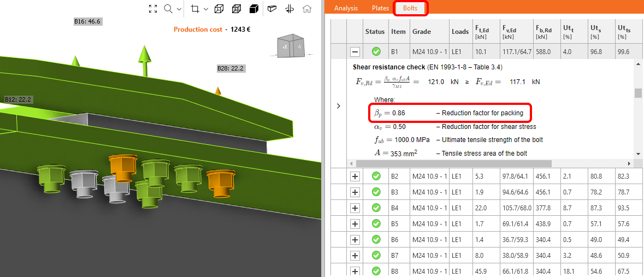Open the crop tool dropdown arrow
Viewport: 644px width, 277px height.
click(x=206, y=9)
